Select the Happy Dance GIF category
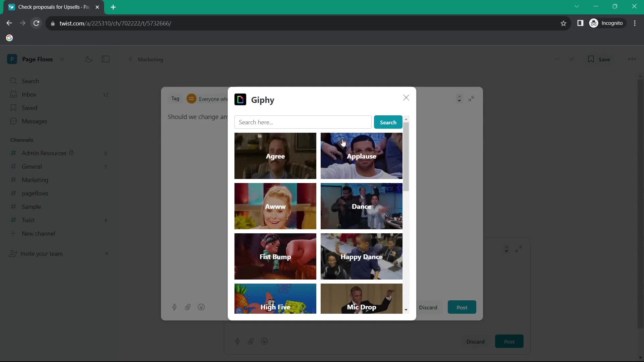Screen dimensions: 644x362 (361, 256)
